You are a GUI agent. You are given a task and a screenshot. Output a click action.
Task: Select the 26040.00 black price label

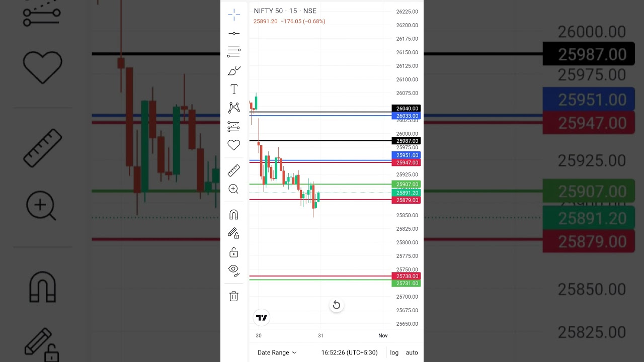[407, 109]
